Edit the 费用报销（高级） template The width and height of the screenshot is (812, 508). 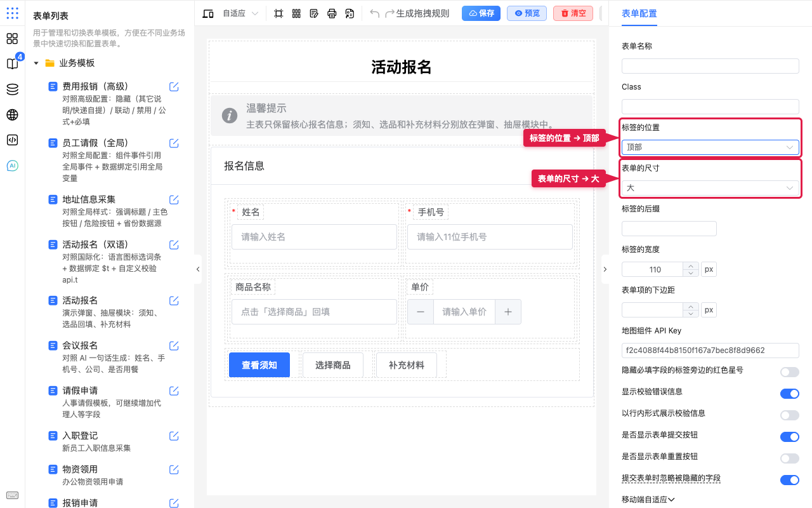pyautogui.click(x=174, y=86)
